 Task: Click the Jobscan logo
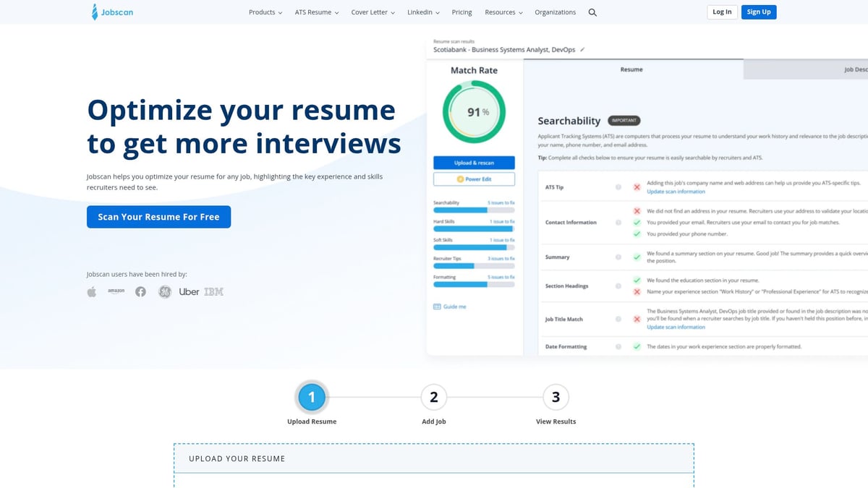click(x=112, y=12)
